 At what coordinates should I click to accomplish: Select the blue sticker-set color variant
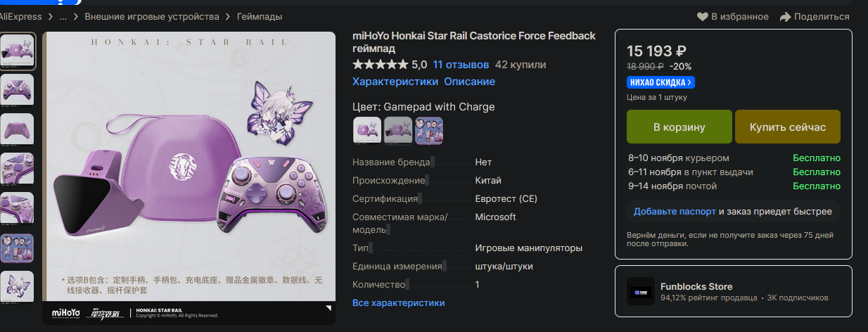[429, 130]
